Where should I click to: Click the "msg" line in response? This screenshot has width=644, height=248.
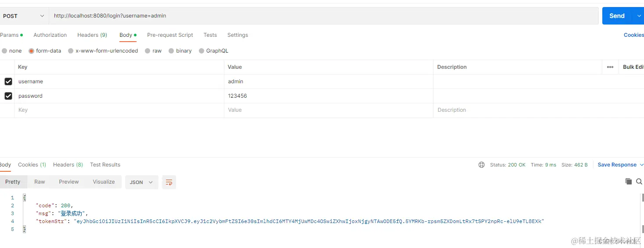[x=62, y=213]
